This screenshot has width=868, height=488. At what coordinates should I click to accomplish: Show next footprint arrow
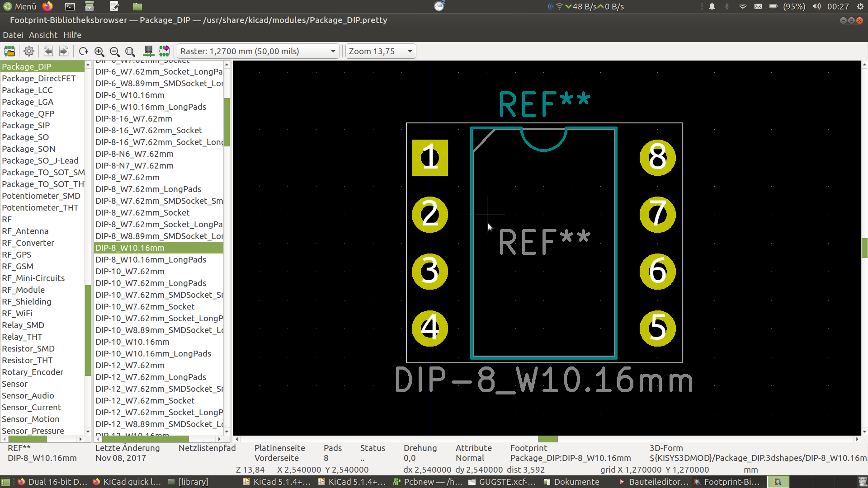tap(64, 51)
